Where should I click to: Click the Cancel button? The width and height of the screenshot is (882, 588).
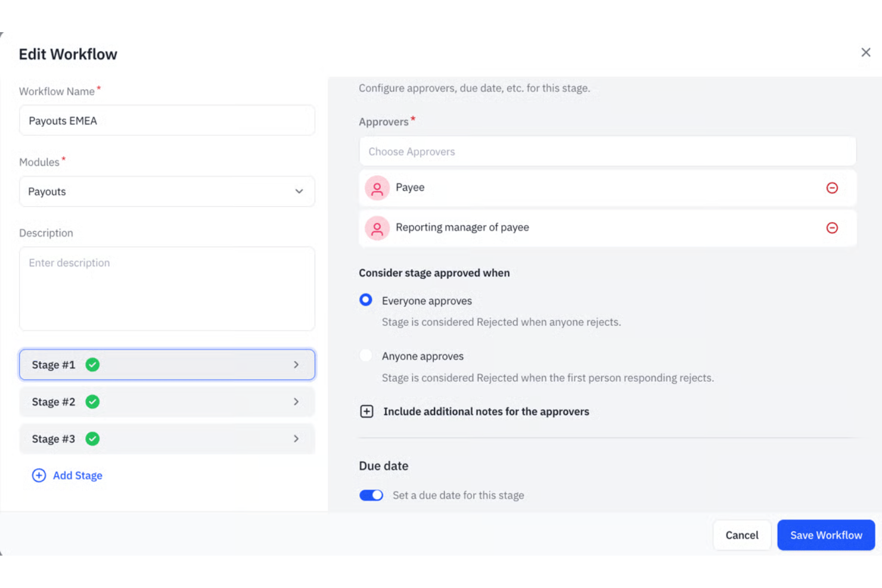pos(742,535)
